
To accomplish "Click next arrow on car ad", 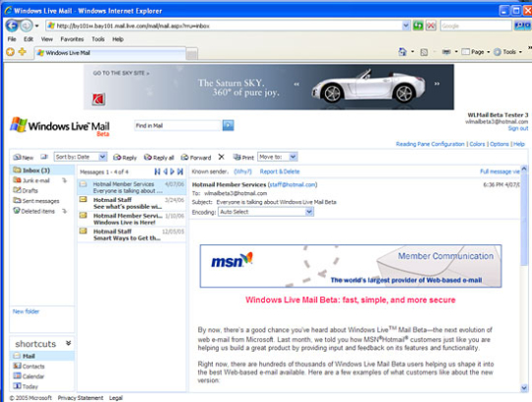I will (x=437, y=84).
